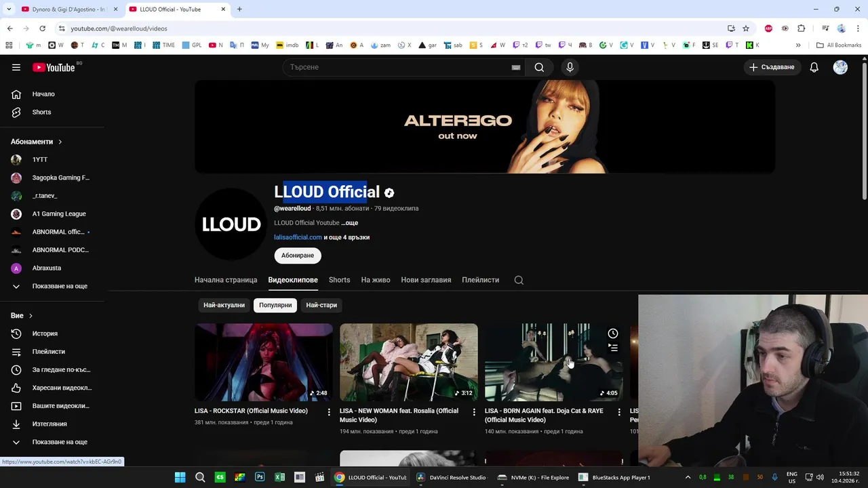Viewport: 868px width, 488px height.
Task: Open more options for BORN AGAIN video
Action: point(618,412)
